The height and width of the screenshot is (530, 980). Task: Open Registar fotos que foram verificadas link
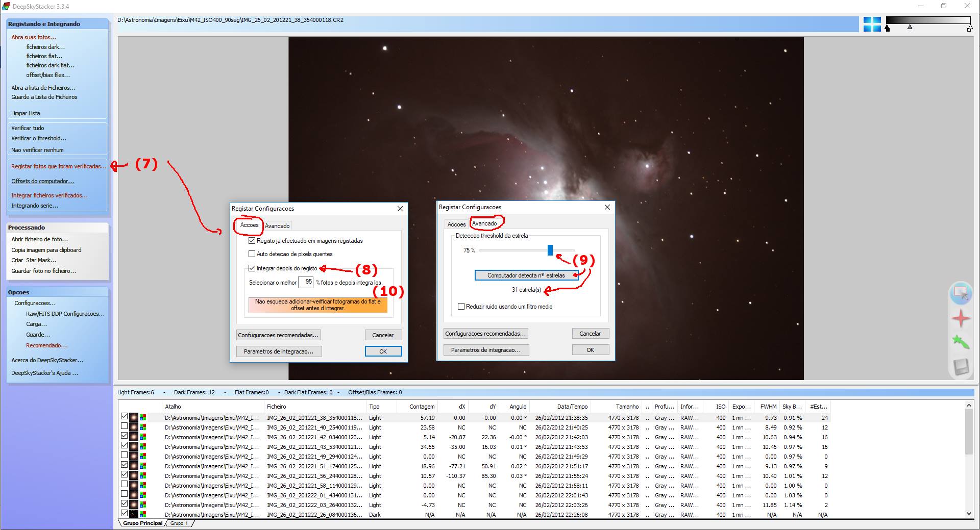coord(59,166)
